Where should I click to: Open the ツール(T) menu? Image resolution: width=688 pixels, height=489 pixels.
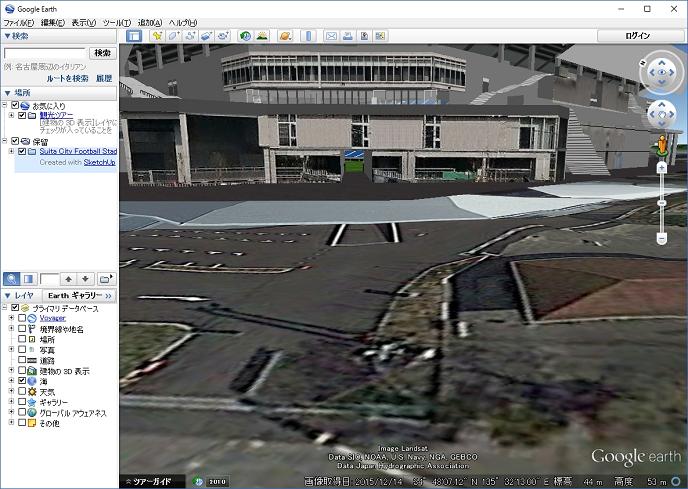pyautogui.click(x=116, y=22)
